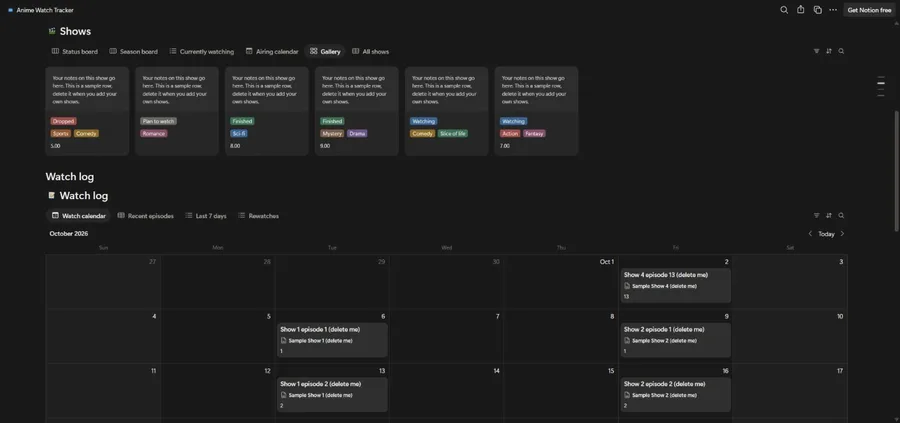Open the three-dot more options menu

(833, 10)
